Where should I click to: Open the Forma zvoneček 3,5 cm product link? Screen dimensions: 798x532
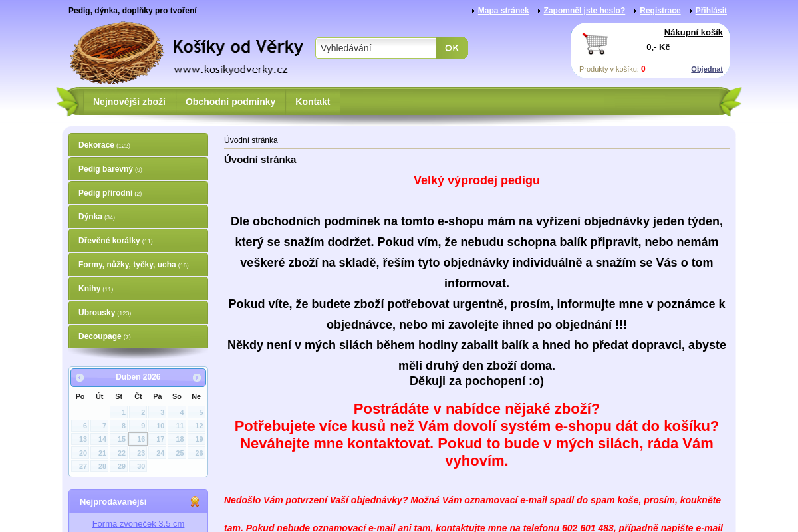click(x=138, y=523)
